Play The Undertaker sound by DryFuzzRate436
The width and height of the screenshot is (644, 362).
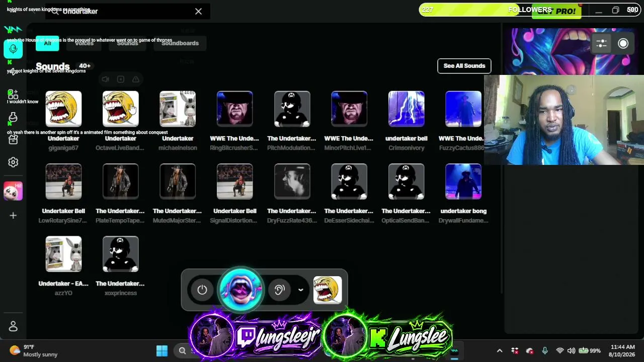(x=292, y=182)
